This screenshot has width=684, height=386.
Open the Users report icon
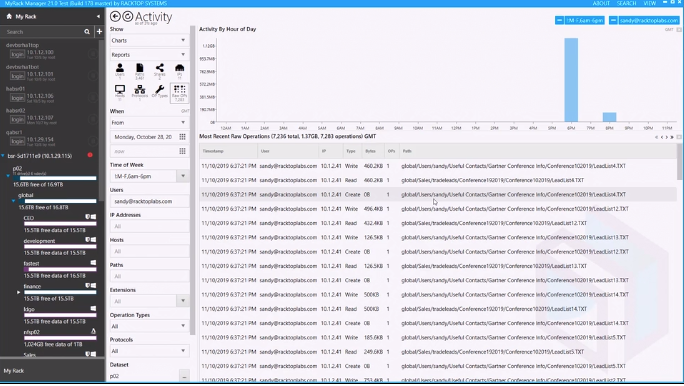[120, 70]
